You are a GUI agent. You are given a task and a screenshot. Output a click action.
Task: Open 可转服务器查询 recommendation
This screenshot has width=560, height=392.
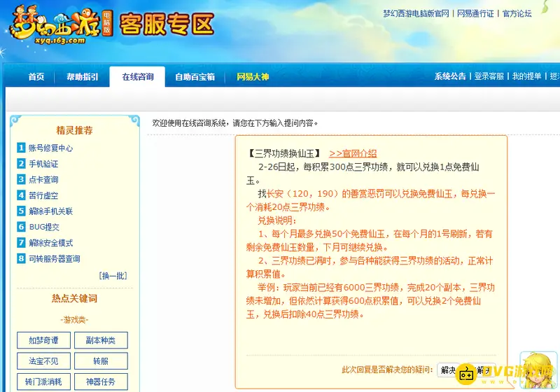tap(55, 259)
